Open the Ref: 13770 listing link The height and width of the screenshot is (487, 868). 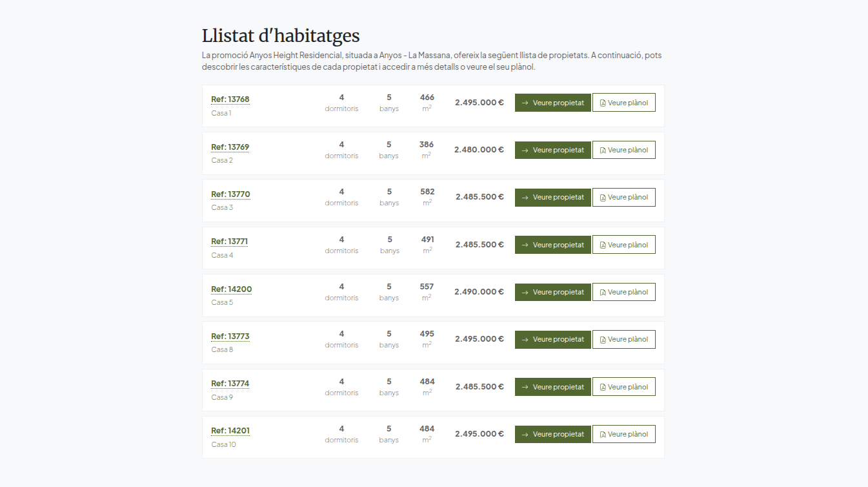(x=230, y=194)
